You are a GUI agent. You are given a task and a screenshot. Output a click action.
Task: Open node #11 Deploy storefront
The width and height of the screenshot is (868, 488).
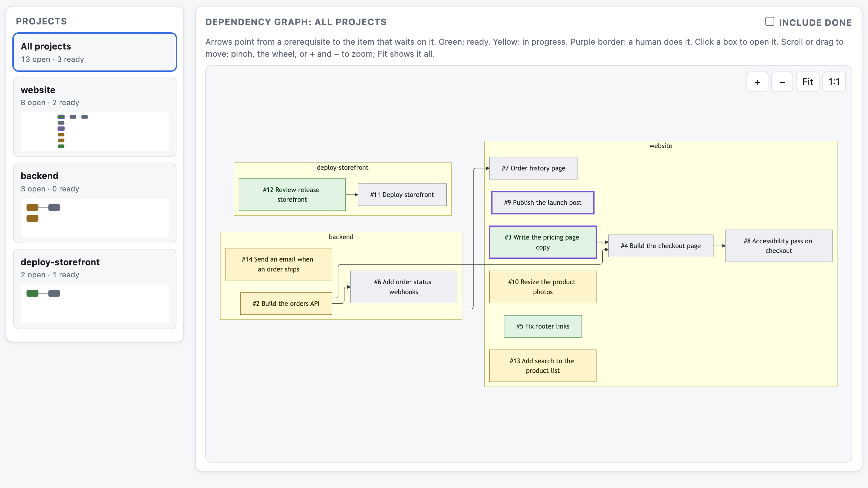pyautogui.click(x=402, y=195)
